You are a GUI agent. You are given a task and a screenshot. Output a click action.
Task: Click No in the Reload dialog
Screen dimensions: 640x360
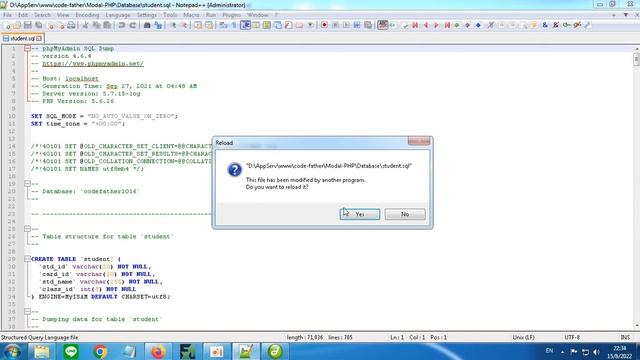click(x=405, y=214)
